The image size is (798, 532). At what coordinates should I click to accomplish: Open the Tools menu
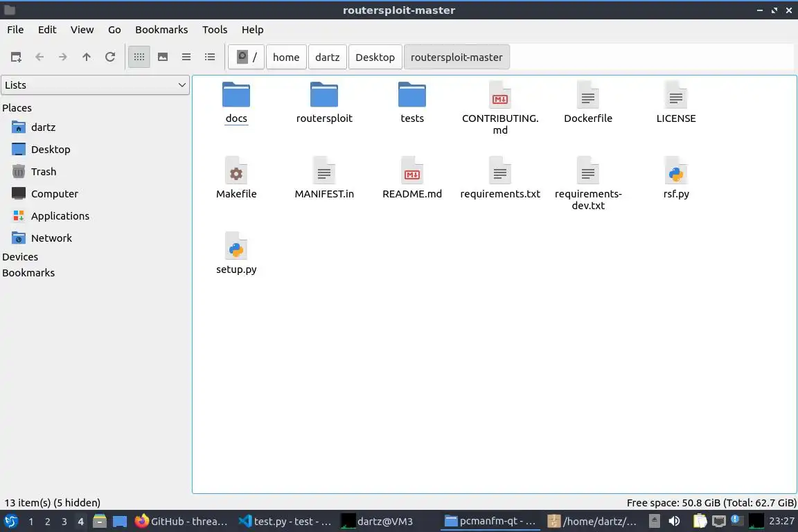click(215, 30)
